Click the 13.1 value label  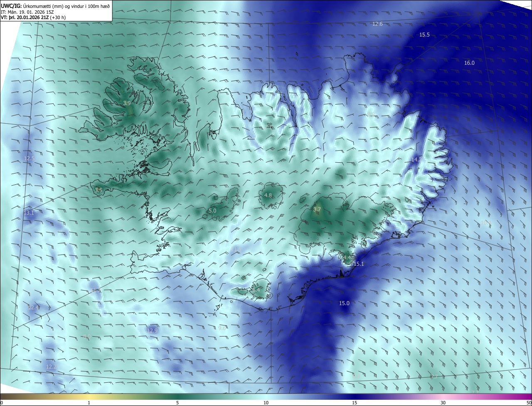[29, 213]
